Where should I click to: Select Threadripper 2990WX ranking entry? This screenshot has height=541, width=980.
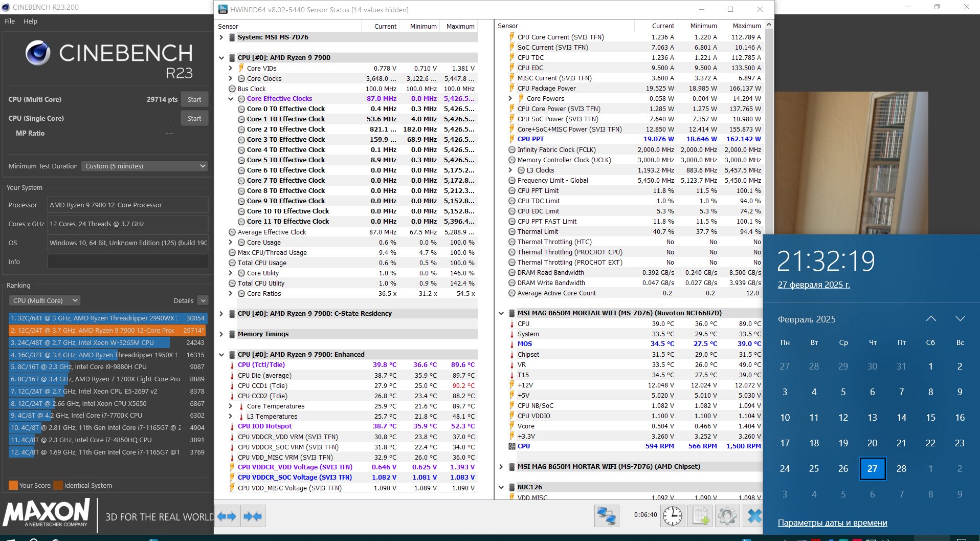(108, 318)
